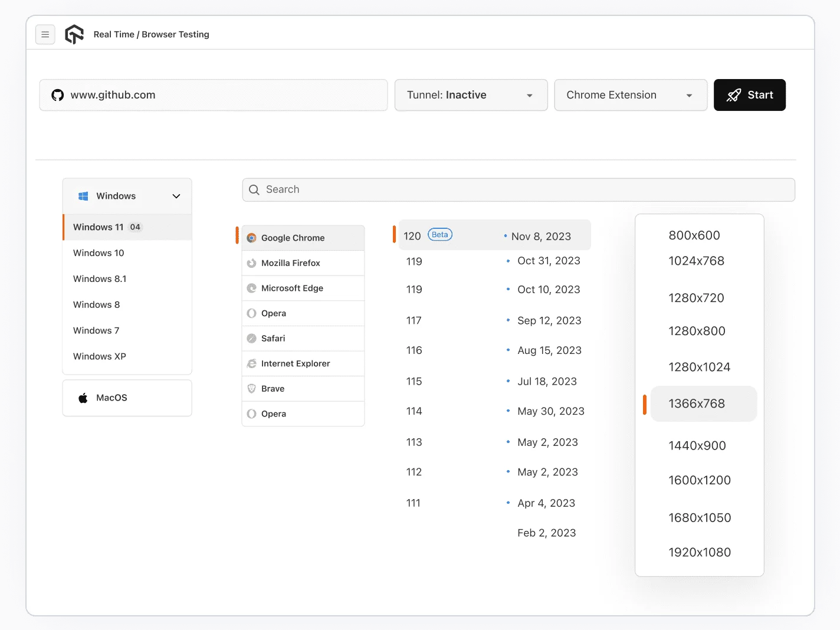Click the Apple icon next to MacOS
The height and width of the screenshot is (630, 840).
tap(82, 398)
